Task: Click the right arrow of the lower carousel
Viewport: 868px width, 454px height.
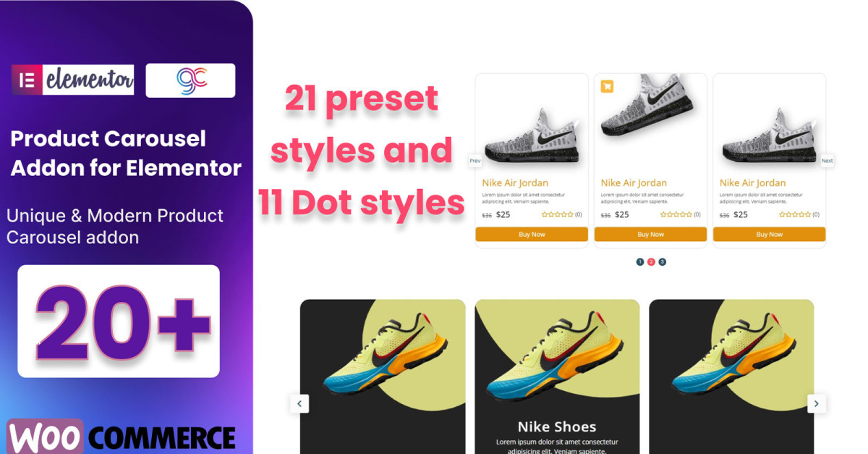Action: [x=817, y=404]
